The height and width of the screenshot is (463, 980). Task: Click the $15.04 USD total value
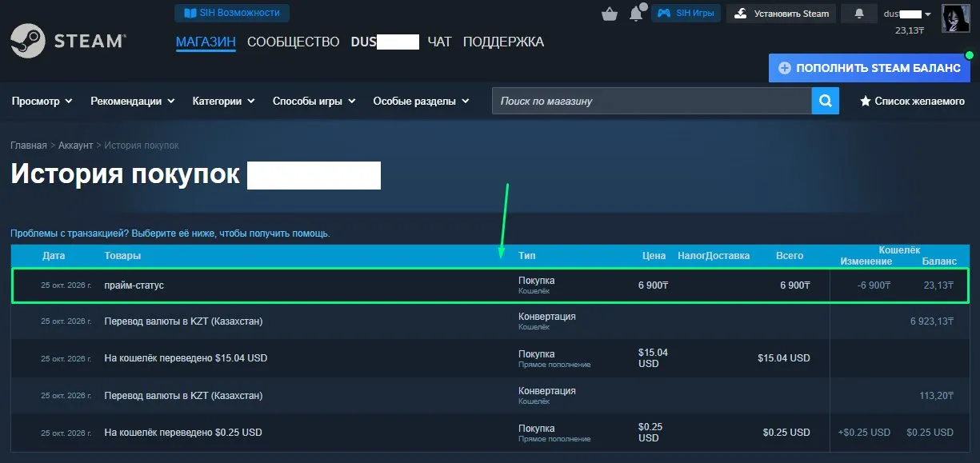pos(784,358)
